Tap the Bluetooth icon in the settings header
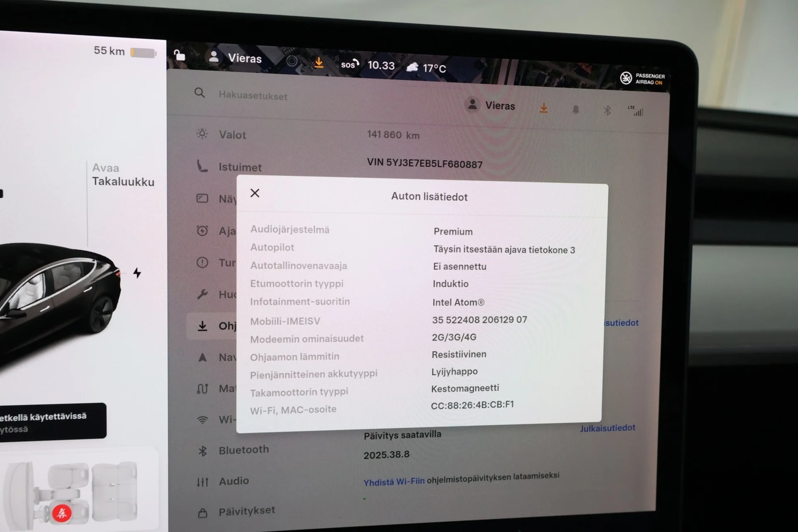 607,111
